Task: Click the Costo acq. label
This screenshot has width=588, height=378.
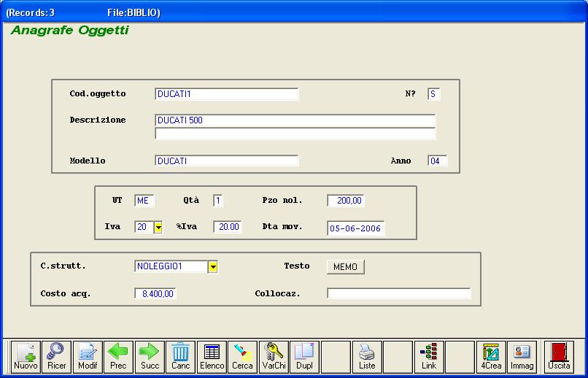Action: pos(66,293)
